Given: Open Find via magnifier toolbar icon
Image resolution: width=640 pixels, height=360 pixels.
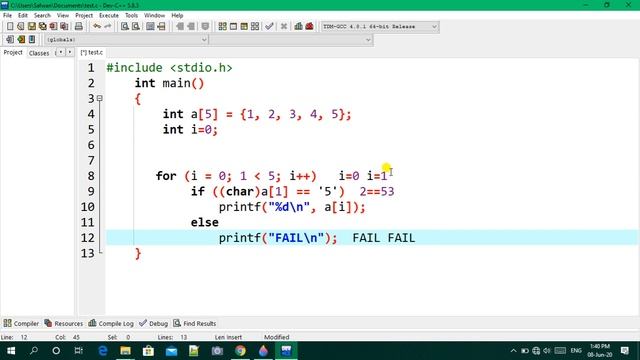Looking at the screenshot, I should click(x=125, y=27).
